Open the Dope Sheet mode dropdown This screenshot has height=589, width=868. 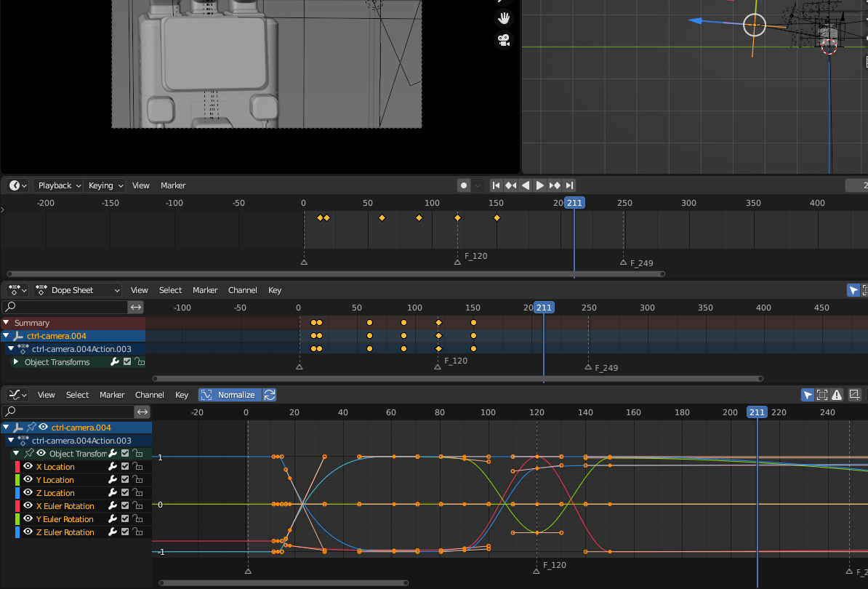point(78,290)
